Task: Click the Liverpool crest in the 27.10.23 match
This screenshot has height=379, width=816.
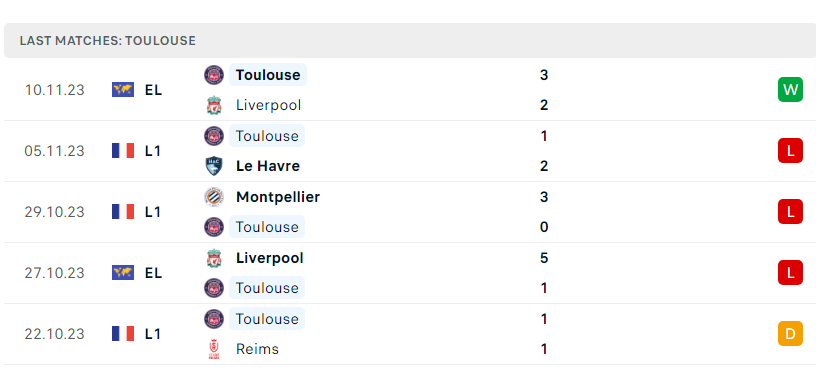Action: pos(214,258)
